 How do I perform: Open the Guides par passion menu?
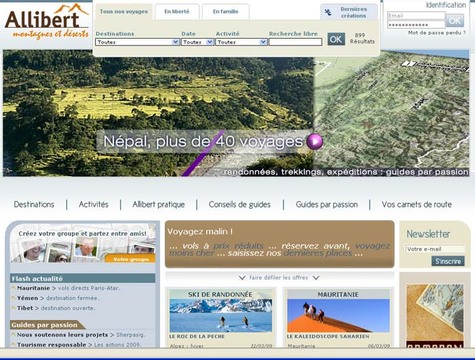(327, 204)
